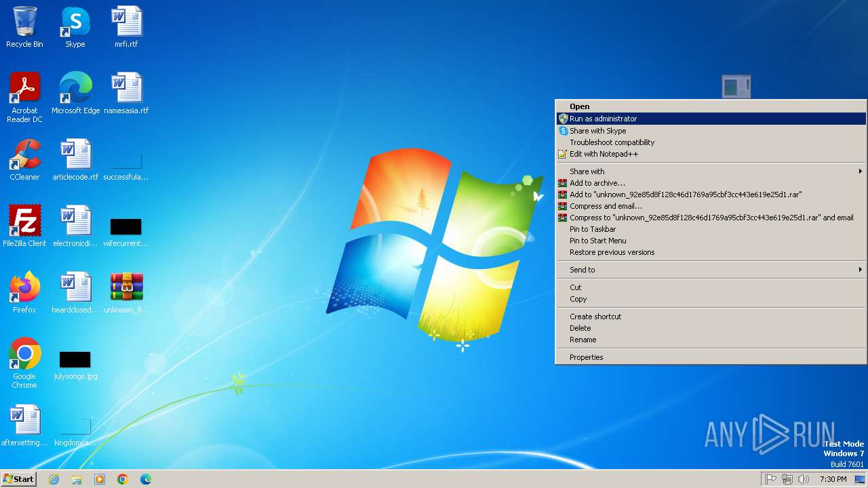
Task: Select the Firefox desktop shortcut
Action: point(24,293)
